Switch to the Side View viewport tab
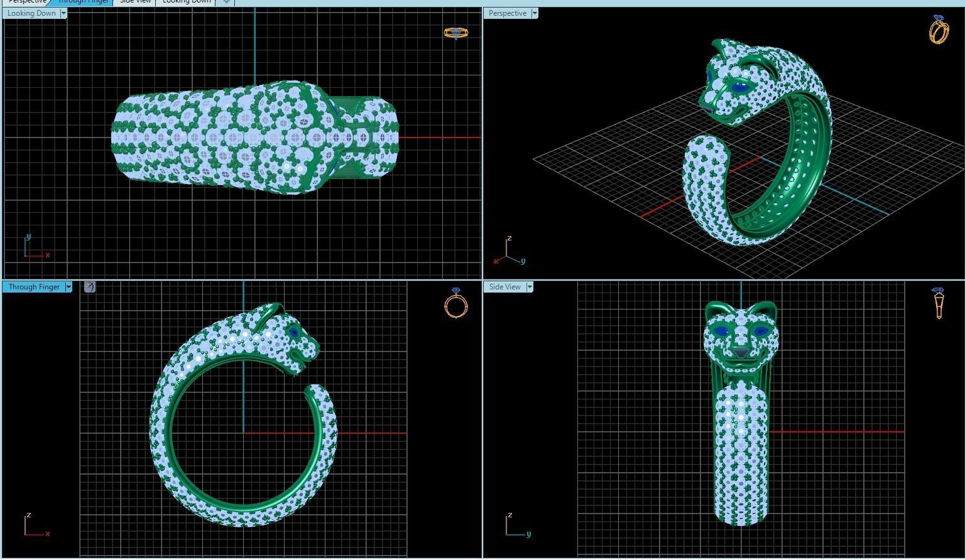965x560 pixels. [x=135, y=2]
